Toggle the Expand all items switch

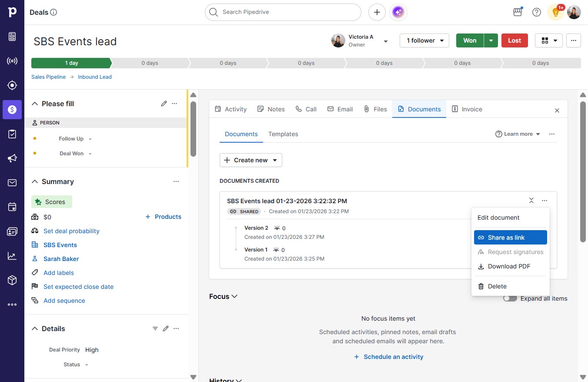tap(510, 298)
